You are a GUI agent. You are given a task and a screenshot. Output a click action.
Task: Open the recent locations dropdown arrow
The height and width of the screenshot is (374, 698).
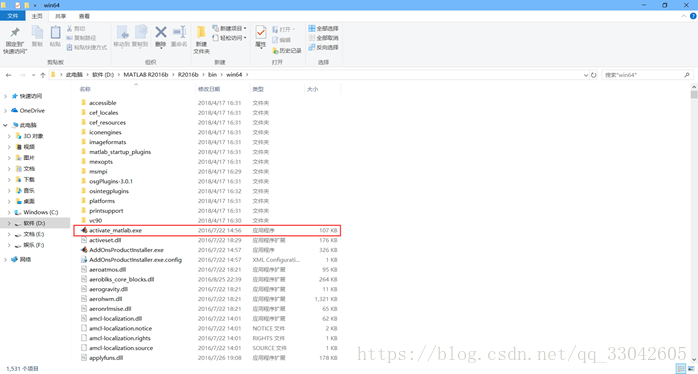(x=33, y=75)
